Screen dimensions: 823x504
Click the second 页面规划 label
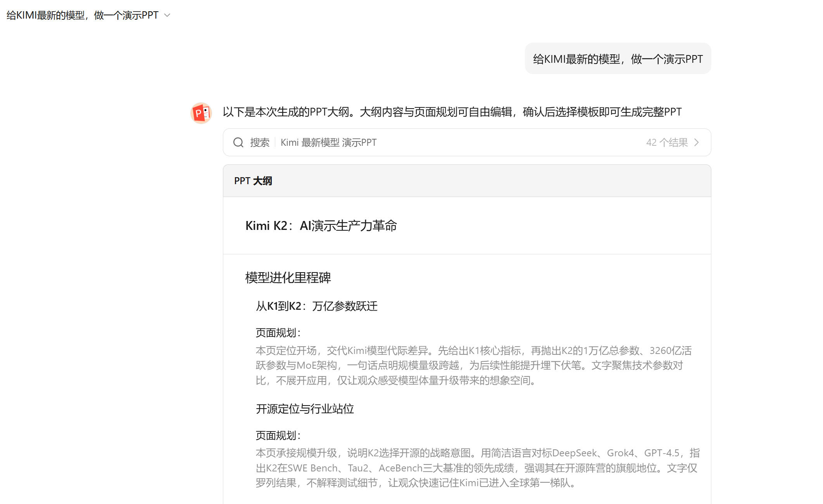point(278,435)
